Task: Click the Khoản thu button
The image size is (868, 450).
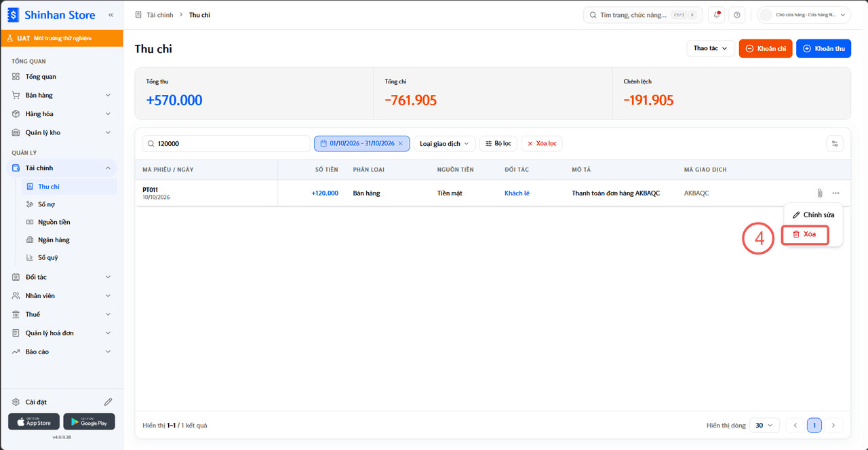Action: 823,48
